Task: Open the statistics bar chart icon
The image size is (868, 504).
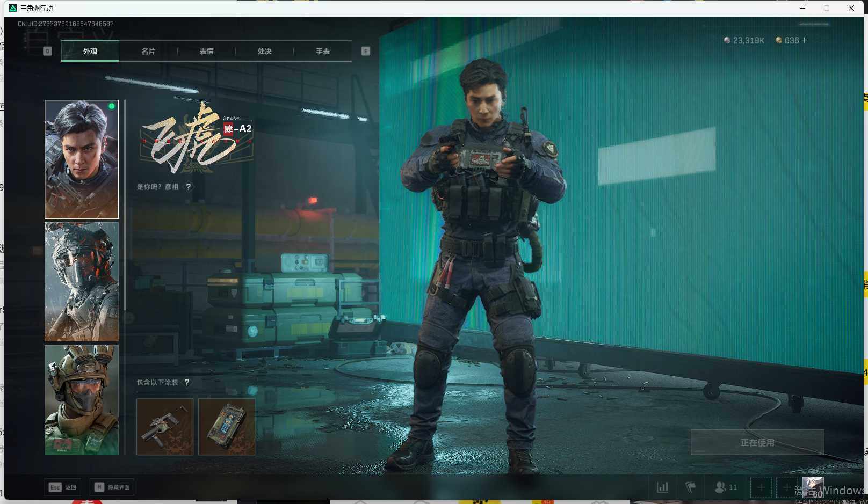Action: point(663,487)
